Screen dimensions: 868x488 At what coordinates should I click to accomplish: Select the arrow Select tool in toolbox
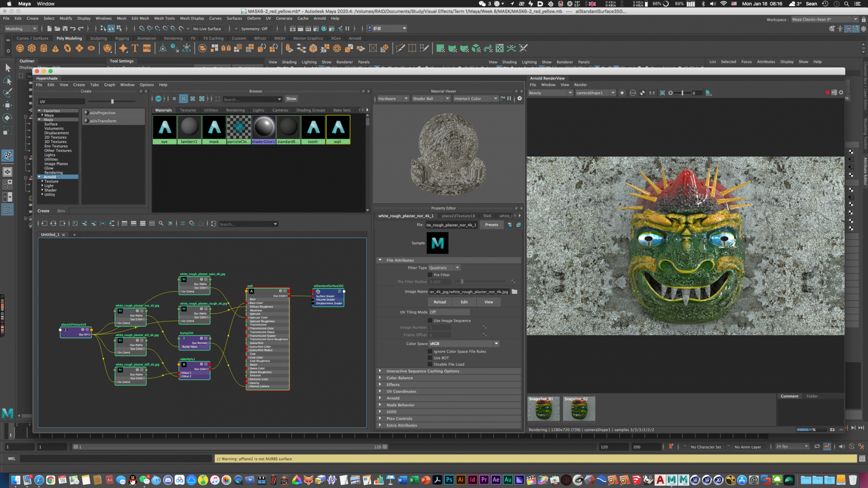[8, 67]
